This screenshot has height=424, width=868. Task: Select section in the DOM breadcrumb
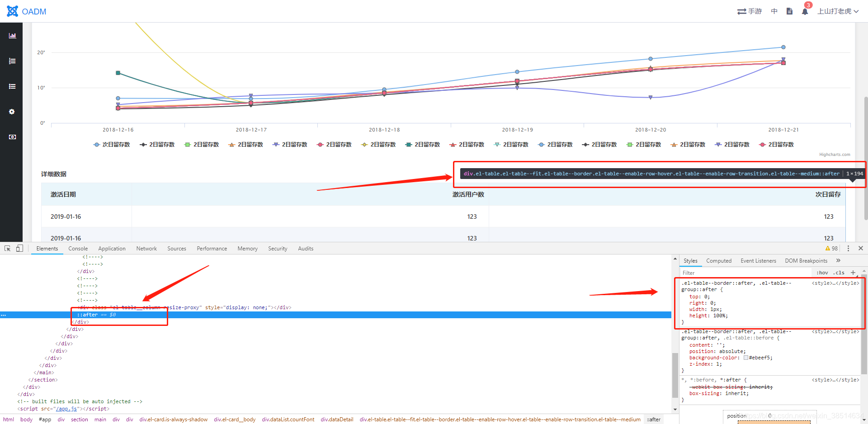(80, 419)
